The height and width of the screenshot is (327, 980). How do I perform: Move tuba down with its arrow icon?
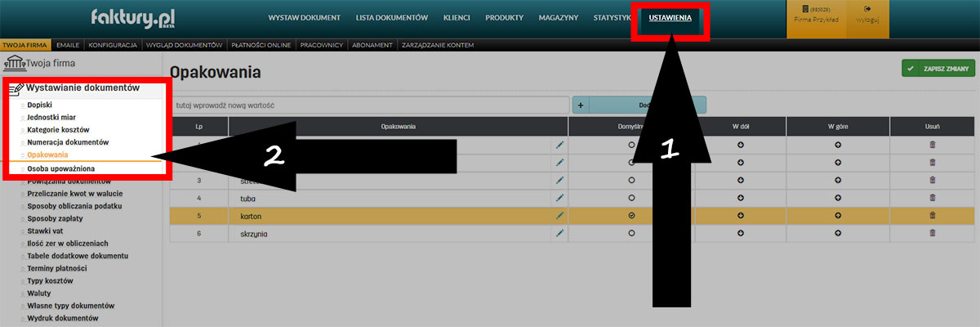(x=741, y=197)
